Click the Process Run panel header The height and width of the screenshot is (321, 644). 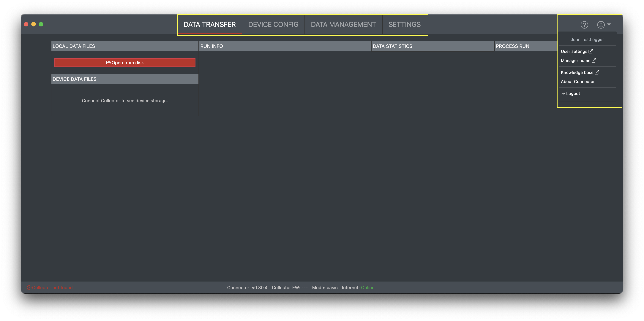[x=512, y=46]
